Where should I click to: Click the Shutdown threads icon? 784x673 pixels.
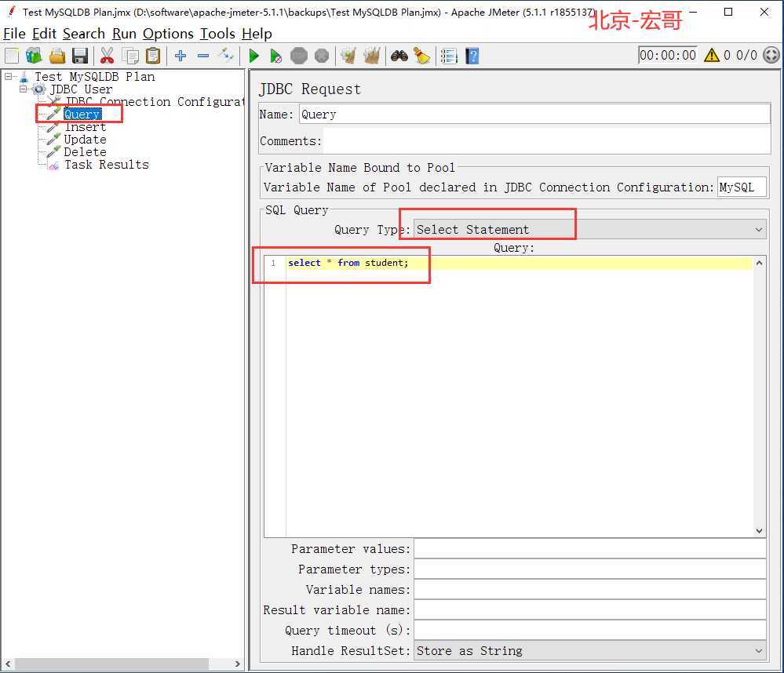click(322, 56)
